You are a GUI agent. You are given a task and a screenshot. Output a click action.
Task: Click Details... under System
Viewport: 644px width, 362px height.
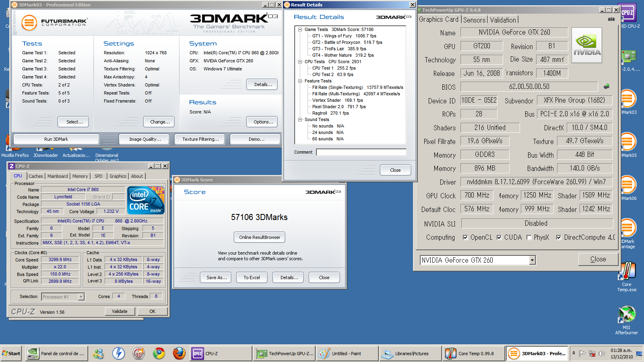[263, 84]
